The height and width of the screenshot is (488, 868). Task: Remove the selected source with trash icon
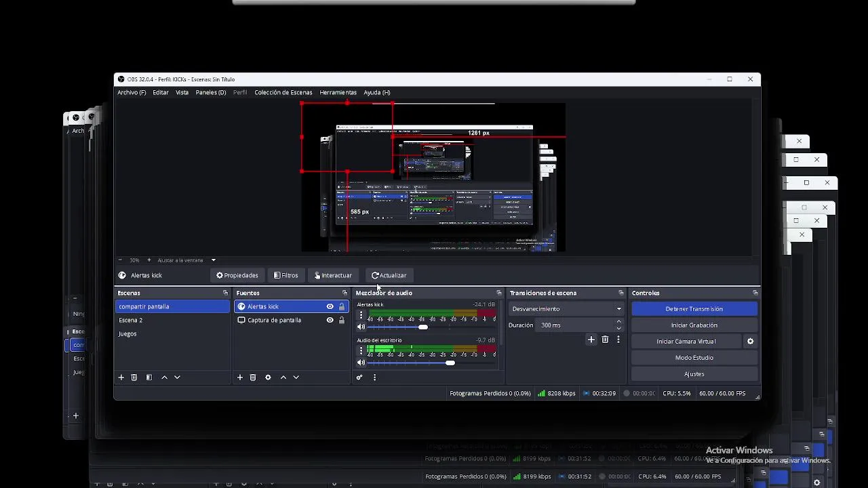253,378
